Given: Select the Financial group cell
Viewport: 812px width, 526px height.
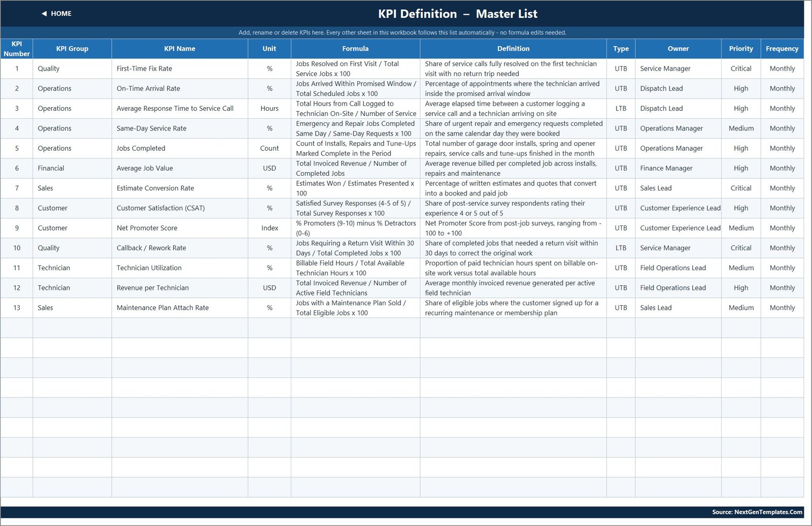Looking at the screenshot, I should 72,168.
